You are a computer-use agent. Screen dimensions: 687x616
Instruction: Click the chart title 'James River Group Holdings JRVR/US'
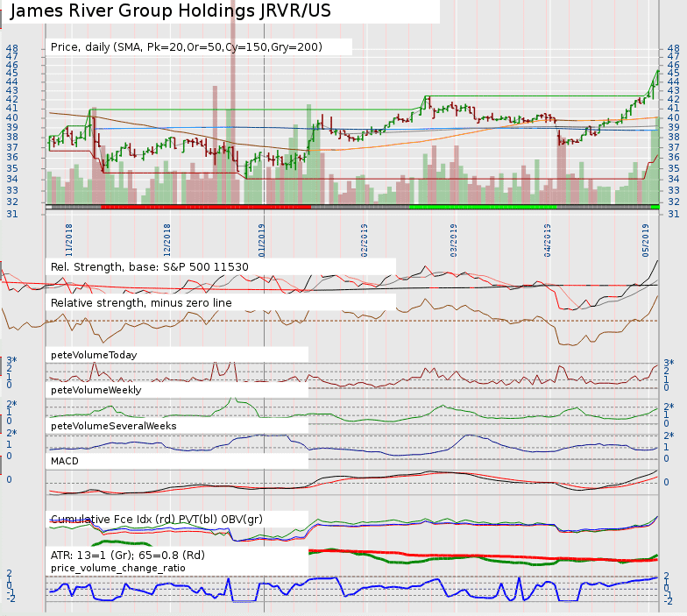[x=170, y=11]
